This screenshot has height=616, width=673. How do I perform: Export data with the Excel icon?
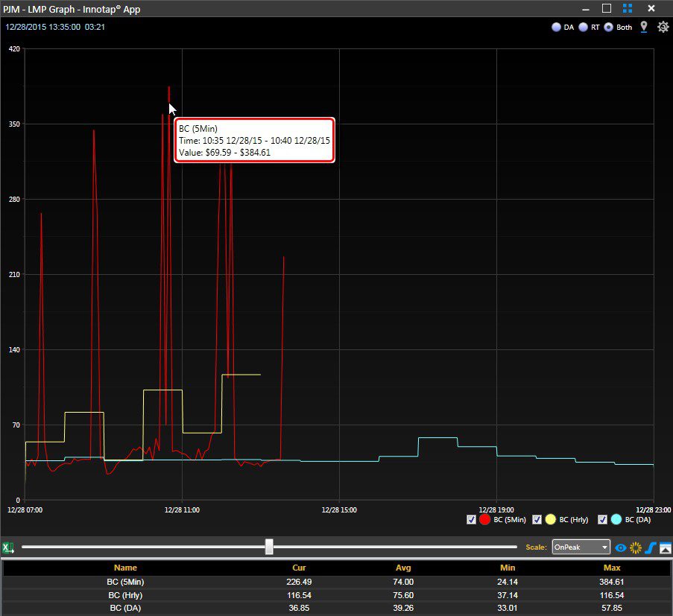[x=8, y=547]
